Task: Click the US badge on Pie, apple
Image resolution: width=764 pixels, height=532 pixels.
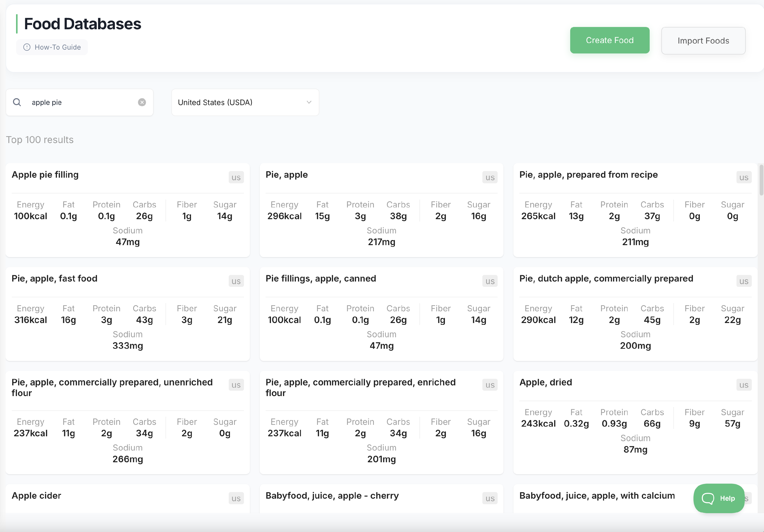Action: pos(489,178)
